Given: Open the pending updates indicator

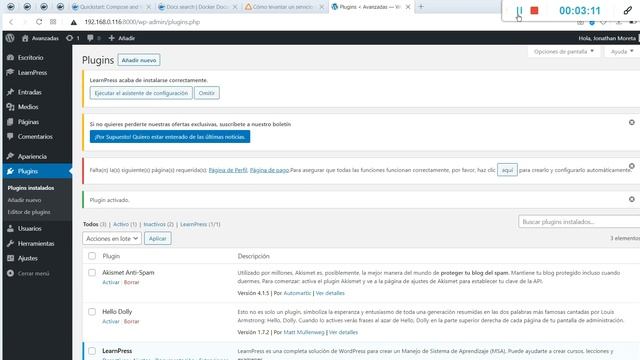Looking at the screenshot, I should [73, 38].
